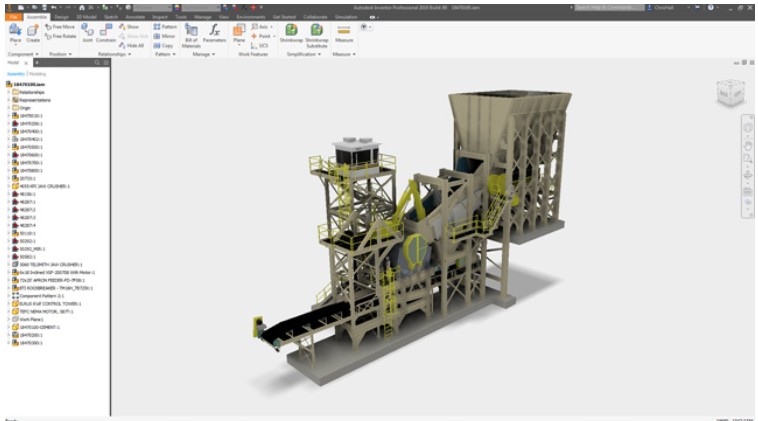Open the File menu tab
This screenshot has height=421, width=758.
coord(13,17)
